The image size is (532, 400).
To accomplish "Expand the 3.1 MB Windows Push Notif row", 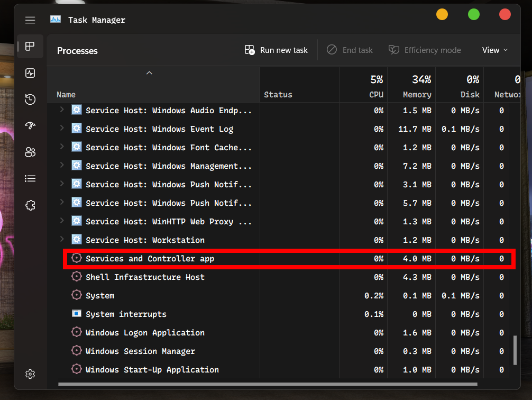I will (x=62, y=184).
